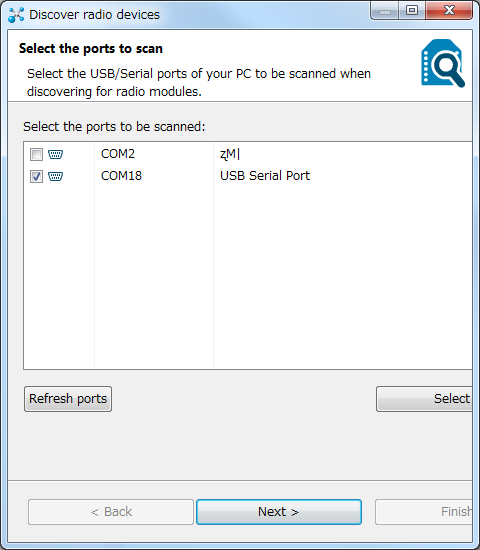This screenshot has height=550, width=480.
Task: Click the 'Select the ports to scan' heading
Action: (x=91, y=48)
